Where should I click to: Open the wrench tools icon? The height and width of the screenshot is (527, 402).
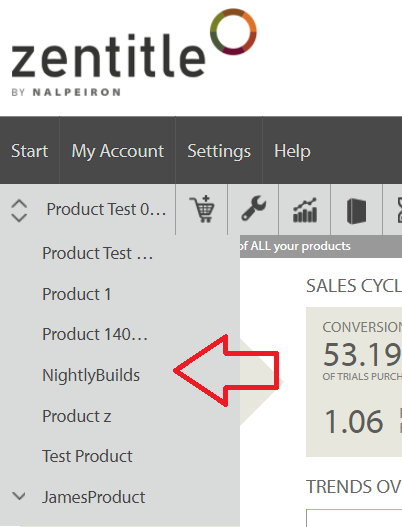(x=253, y=208)
